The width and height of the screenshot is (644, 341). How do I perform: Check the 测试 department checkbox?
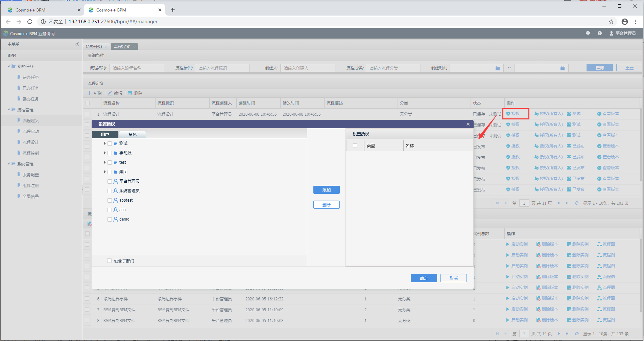(110, 143)
